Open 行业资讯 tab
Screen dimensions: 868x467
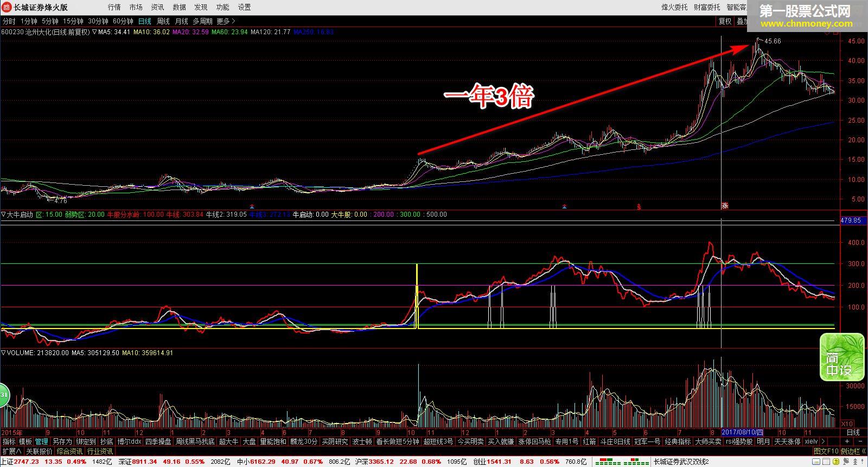point(100,451)
